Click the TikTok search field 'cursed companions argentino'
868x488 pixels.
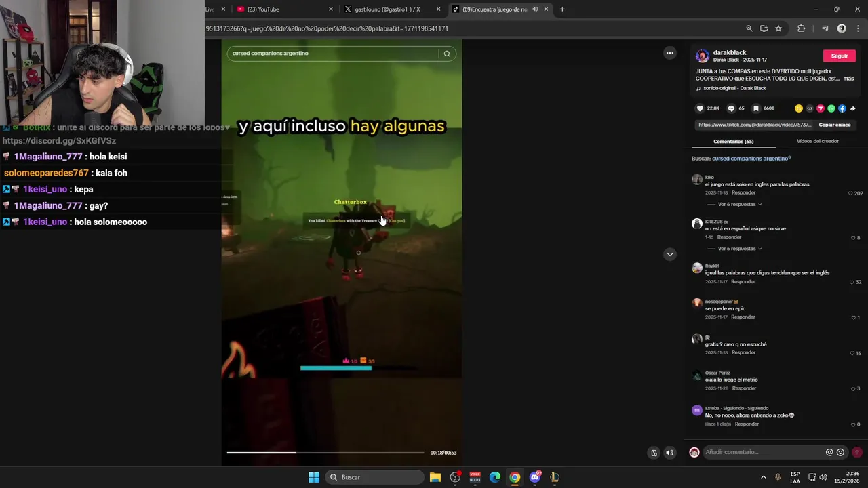pyautogui.click(x=332, y=54)
